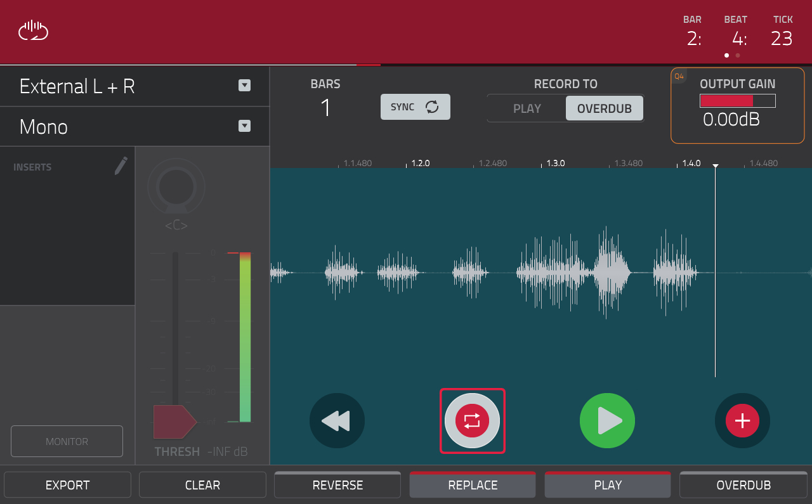Screen dimensions: 812x504
Task: Clear the current recording
Action: pos(202,484)
